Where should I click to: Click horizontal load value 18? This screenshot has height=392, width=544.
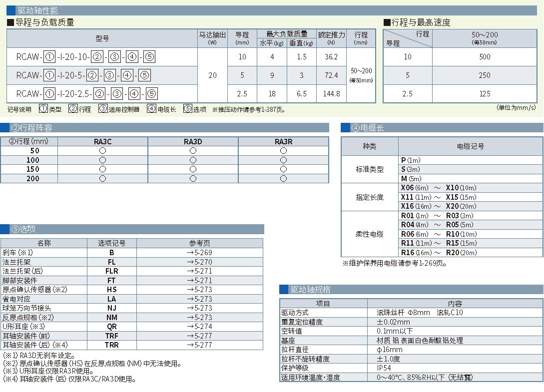pos(272,94)
